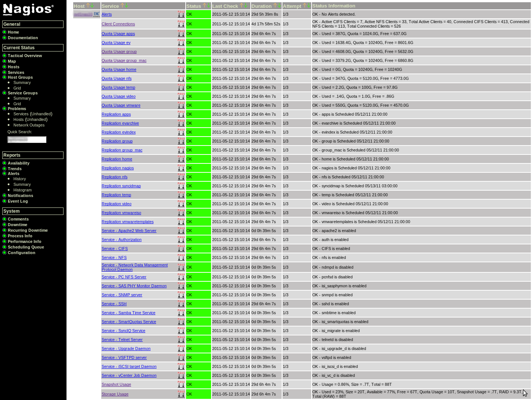Open the Alerts History report

tap(19, 179)
